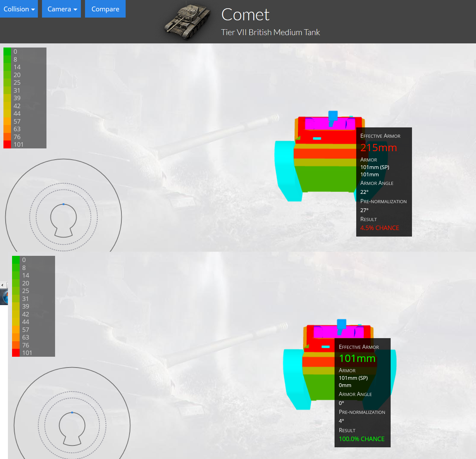Click the orange 57 swatch in bottom legend

[x=16, y=330]
